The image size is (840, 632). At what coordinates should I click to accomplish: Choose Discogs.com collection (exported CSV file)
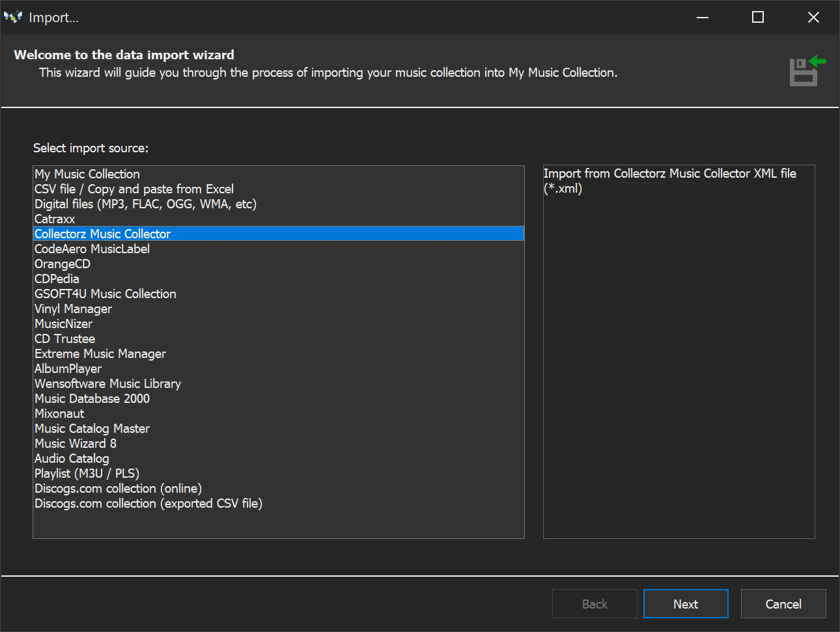click(x=148, y=503)
